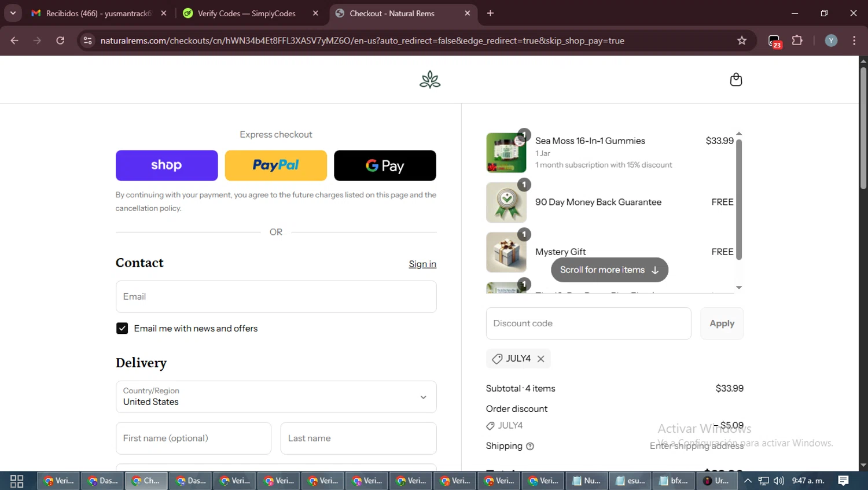
Task: Reload the page with the refresh icon
Action: pos(60,40)
